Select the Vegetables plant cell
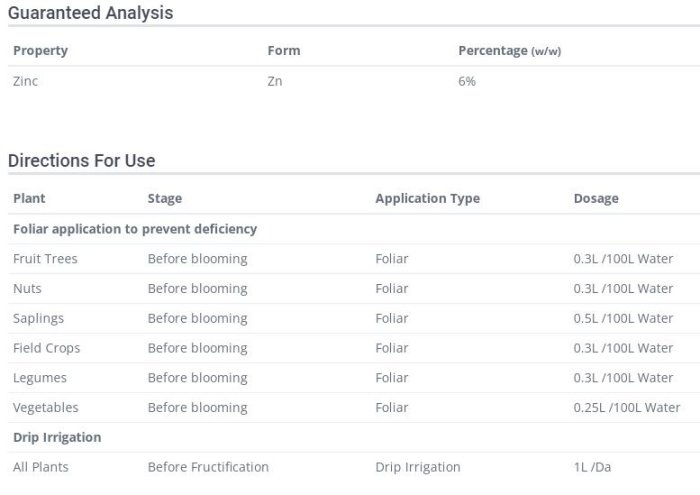Image resolution: width=700 pixels, height=495 pixels. click(x=45, y=408)
